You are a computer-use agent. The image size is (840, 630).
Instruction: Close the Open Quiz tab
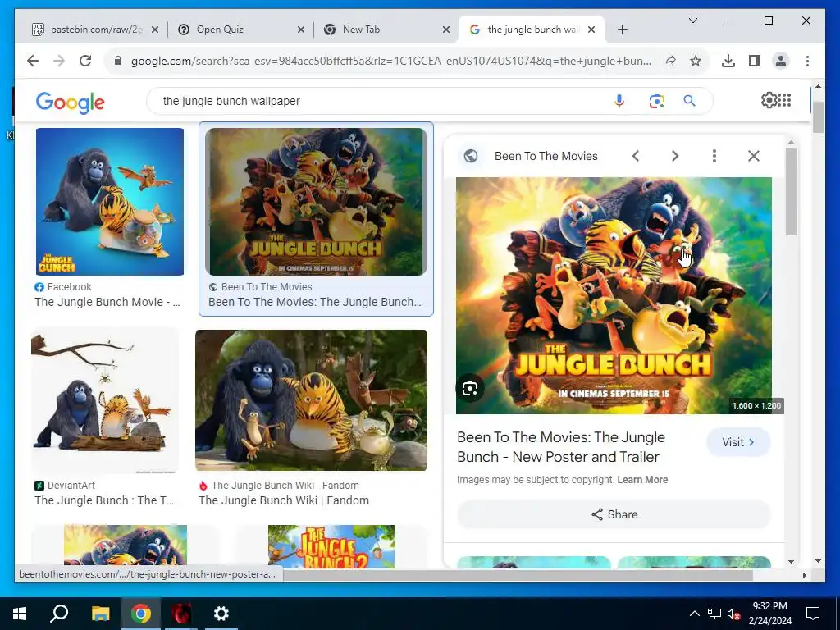coord(301,30)
